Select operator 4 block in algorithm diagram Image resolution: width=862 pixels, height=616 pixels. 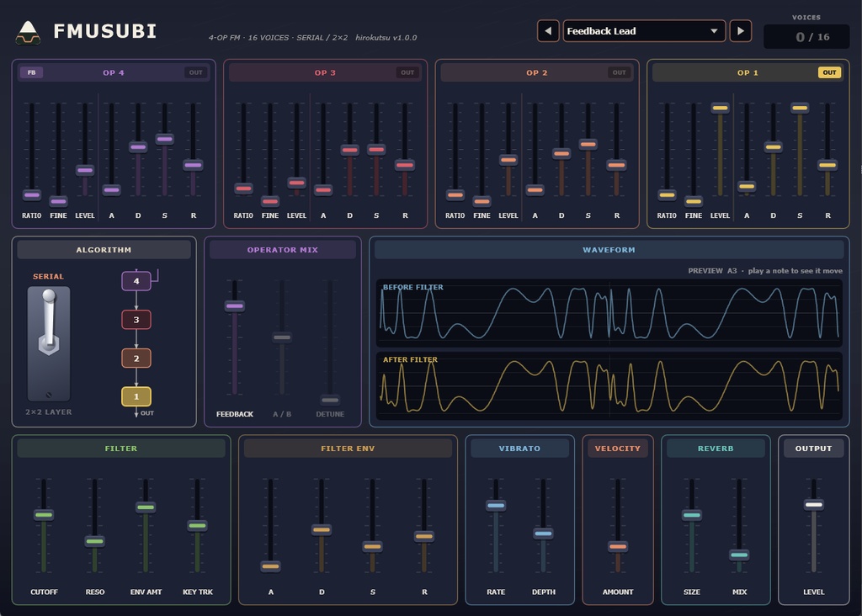pos(136,281)
